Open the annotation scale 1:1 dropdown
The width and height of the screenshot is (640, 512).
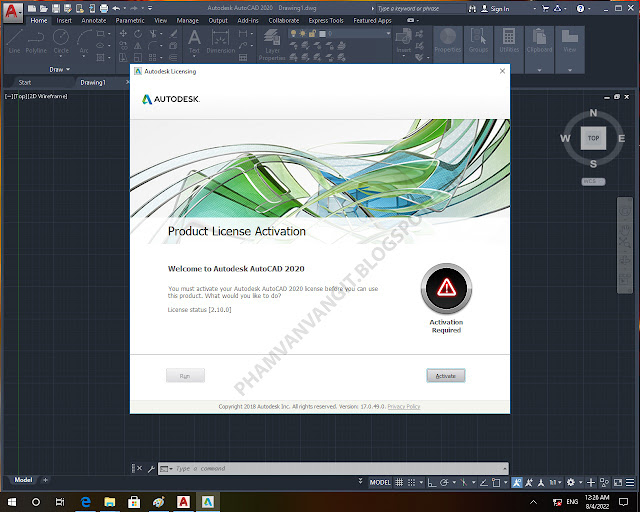[554, 483]
